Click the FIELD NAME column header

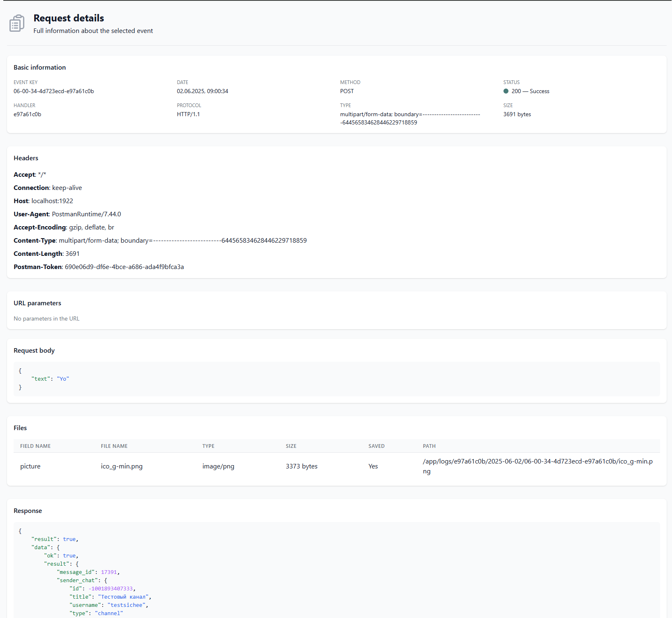(x=35, y=446)
